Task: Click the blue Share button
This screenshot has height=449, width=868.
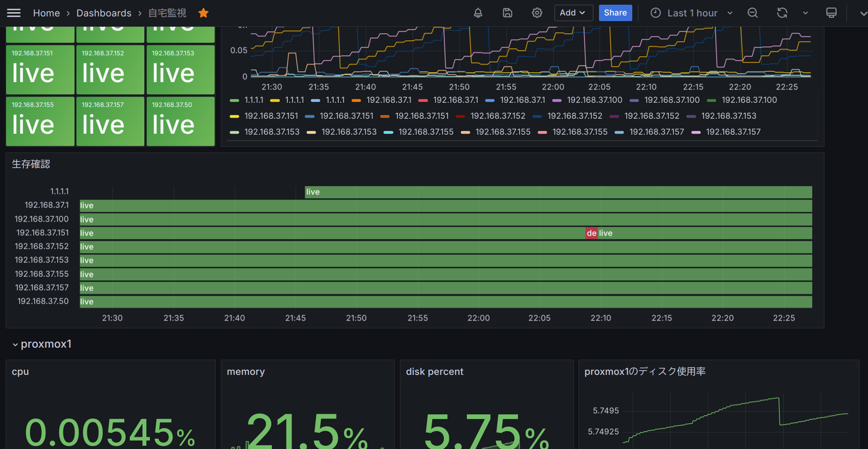Action: (x=615, y=13)
